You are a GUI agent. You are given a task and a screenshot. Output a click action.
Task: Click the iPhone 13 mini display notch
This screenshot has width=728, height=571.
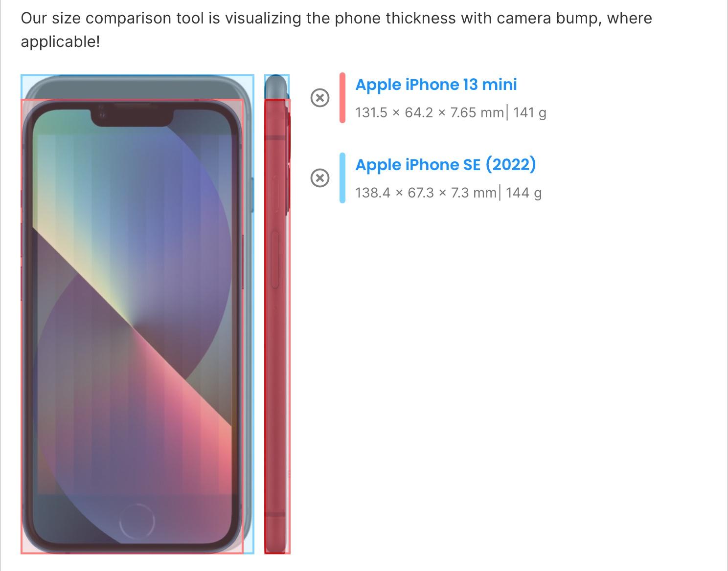132,117
